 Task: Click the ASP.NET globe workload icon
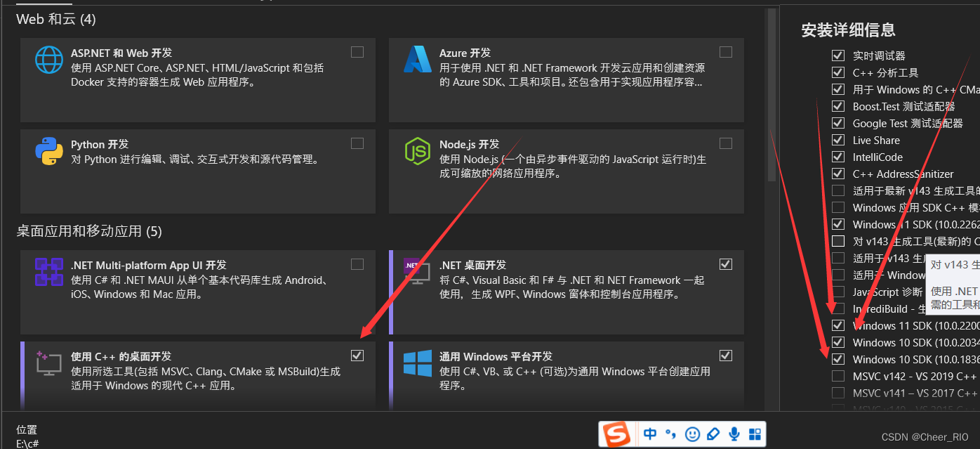point(49,60)
